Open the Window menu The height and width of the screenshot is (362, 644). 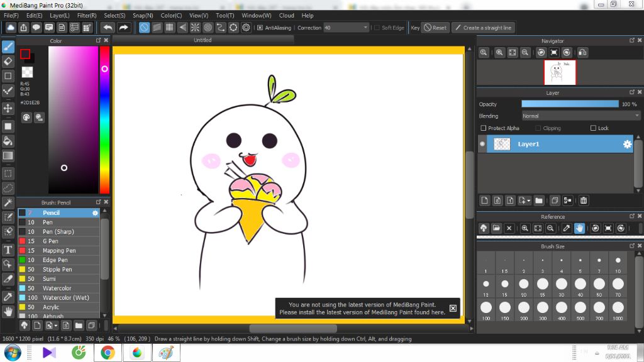[x=257, y=15]
